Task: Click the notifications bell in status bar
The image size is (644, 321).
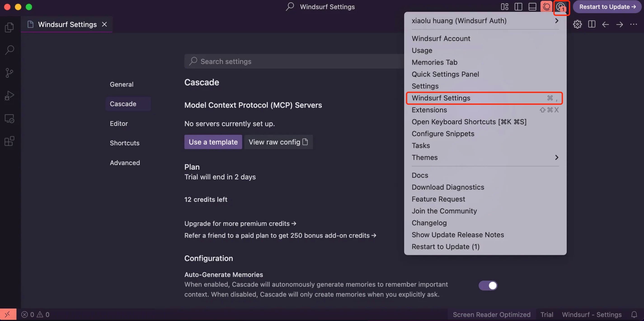Action: [x=634, y=314]
